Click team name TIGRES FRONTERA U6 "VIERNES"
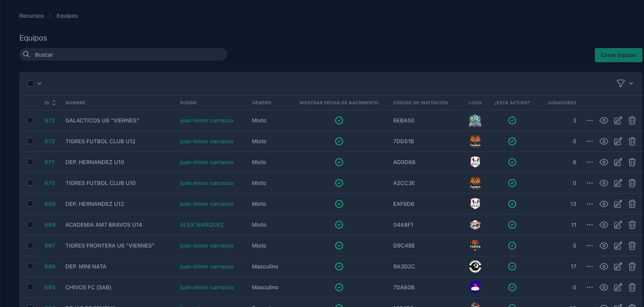The image size is (644, 307). [x=110, y=246]
